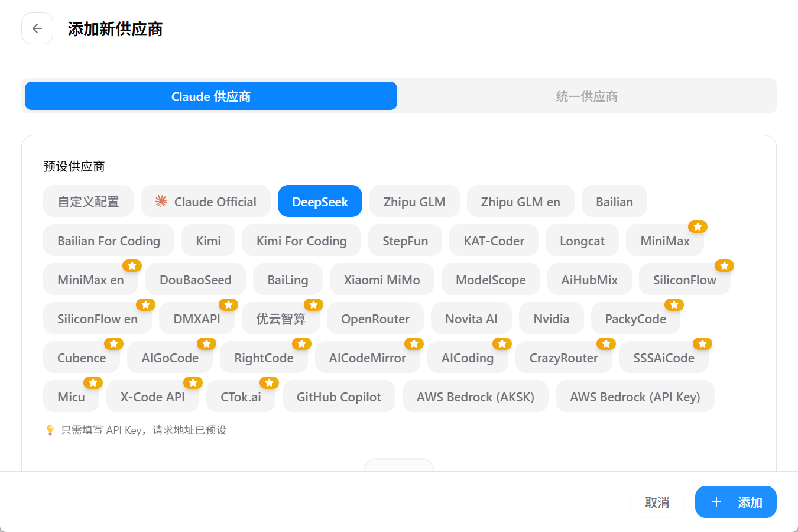798x532 pixels.
Task: Switch to Claude 供应商 tab
Action: tap(211, 96)
